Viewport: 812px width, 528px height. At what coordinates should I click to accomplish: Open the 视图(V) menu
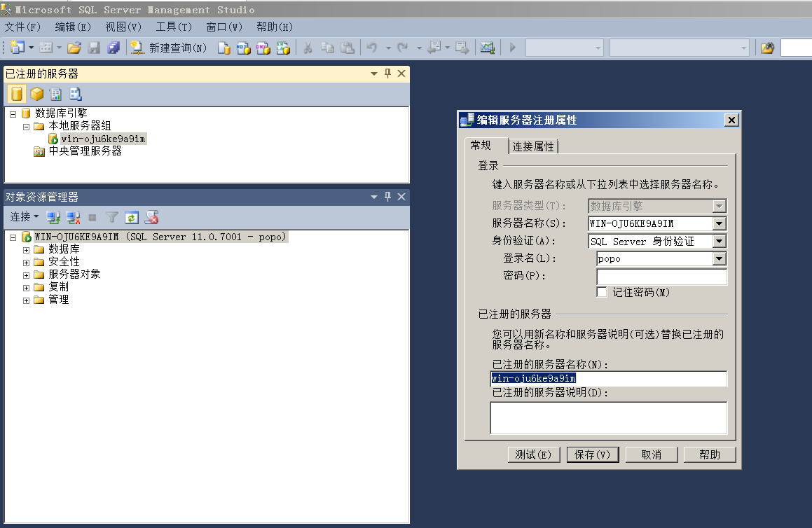tap(123, 27)
